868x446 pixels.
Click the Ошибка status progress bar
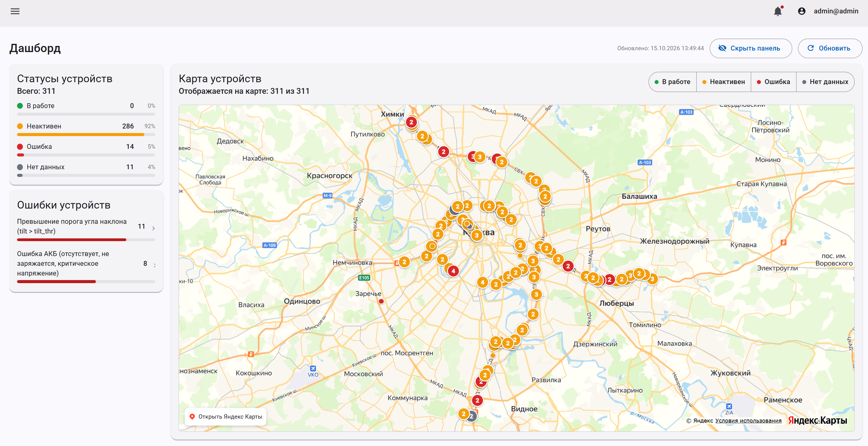point(86,155)
